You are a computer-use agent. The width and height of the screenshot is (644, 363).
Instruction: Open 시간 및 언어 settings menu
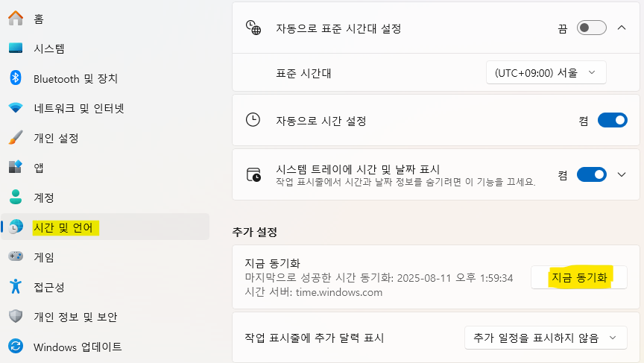[66, 227]
